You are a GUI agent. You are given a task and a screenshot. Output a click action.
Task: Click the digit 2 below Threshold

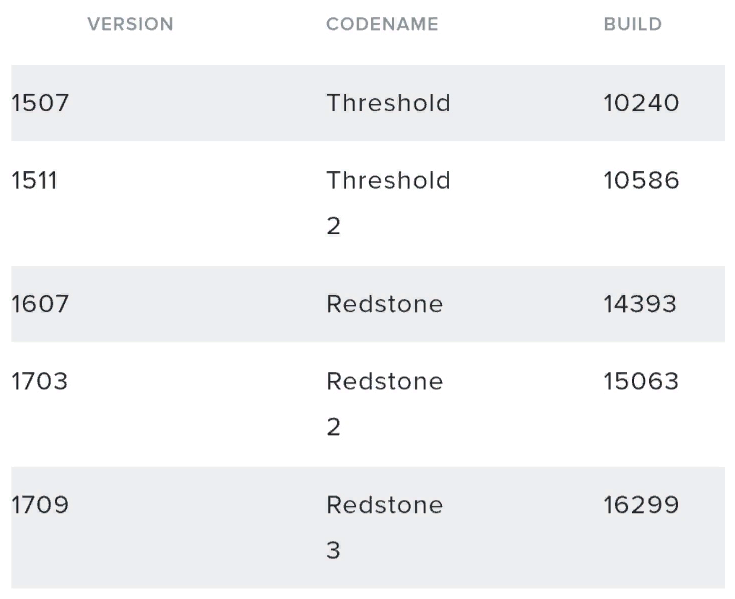334,227
